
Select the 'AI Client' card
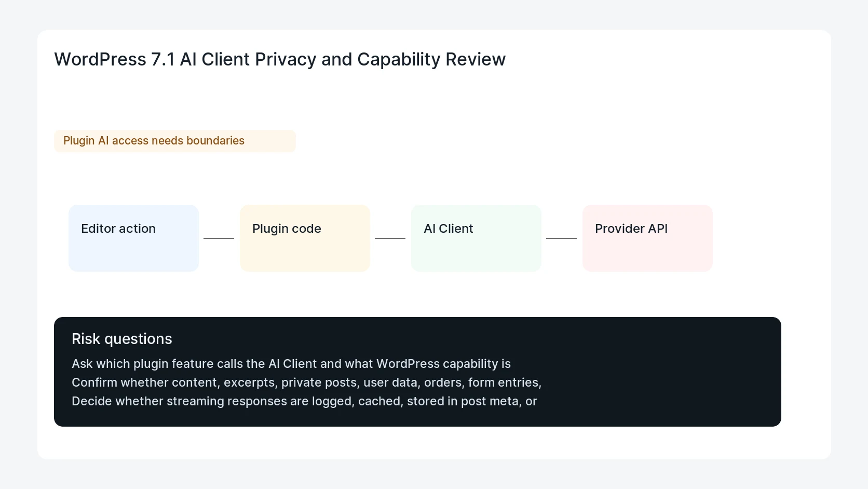(x=476, y=238)
